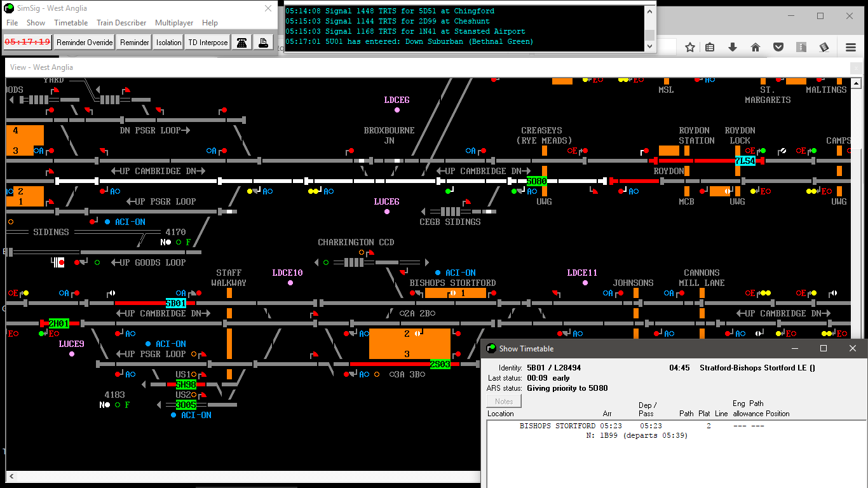Open the browser hamburger menu
The width and height of the screenshot is (868, 488).
click(851, 47)
